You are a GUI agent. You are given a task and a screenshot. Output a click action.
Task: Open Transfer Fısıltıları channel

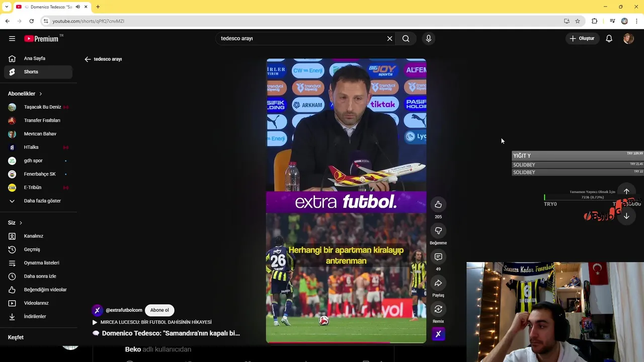tap(38, 121)
